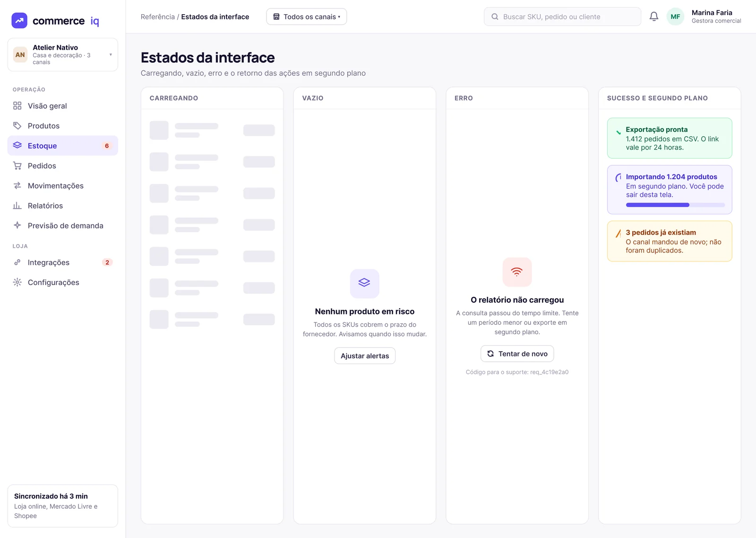756x538 pixels.
Task: Click Marina Faria profile name
Action: point(712,13)
